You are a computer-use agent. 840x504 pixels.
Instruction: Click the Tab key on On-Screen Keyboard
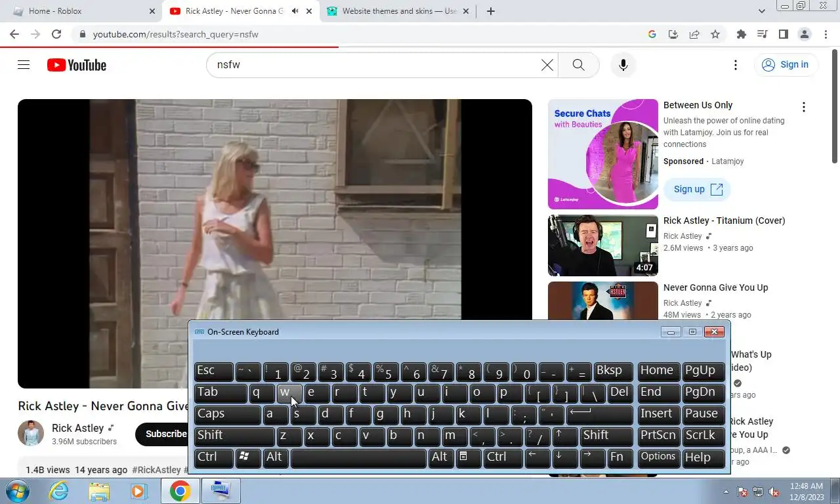coord(220,392)
